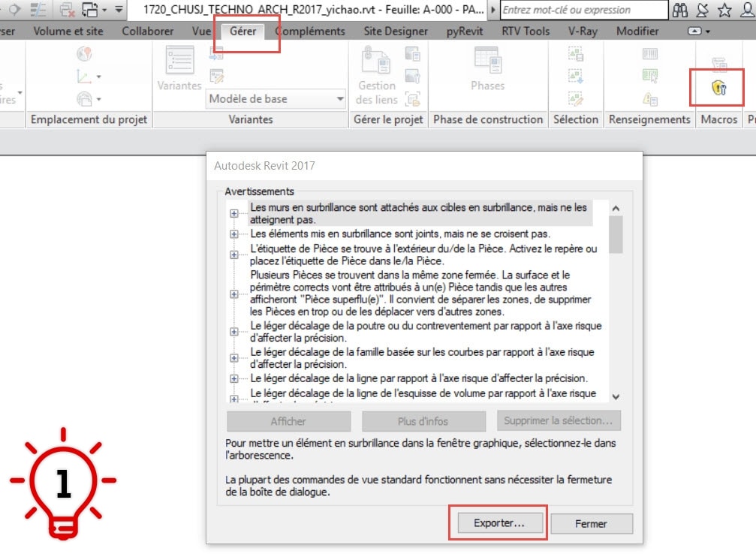Click the binoculars search icon

680,10
